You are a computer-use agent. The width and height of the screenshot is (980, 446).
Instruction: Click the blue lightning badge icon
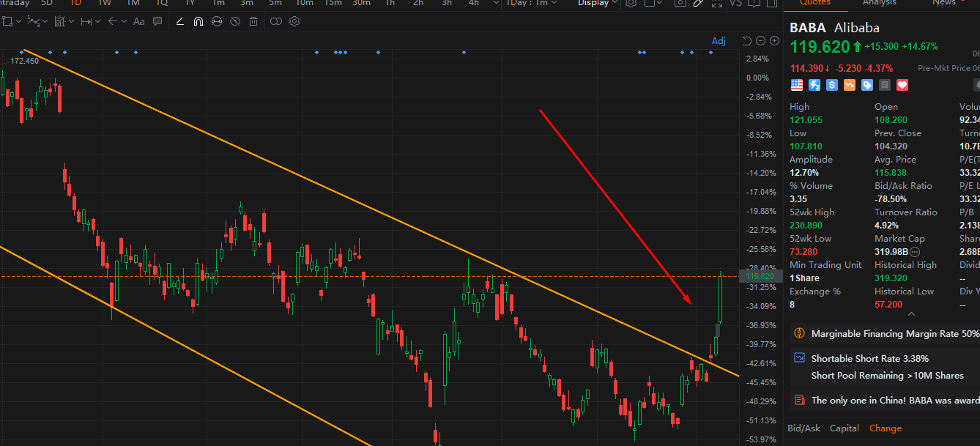tap(814, 85)
